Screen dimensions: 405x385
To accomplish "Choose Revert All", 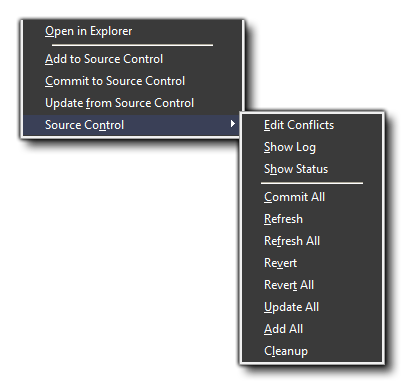I will [312, 285].
